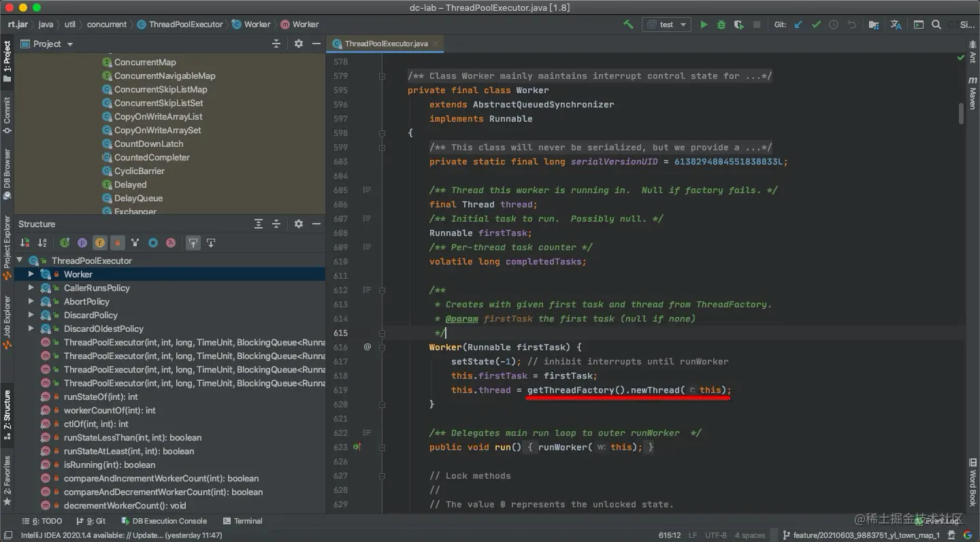
Task: Collapse the ThreadPoolExecutor root node
Action: (x=19, y=260)
